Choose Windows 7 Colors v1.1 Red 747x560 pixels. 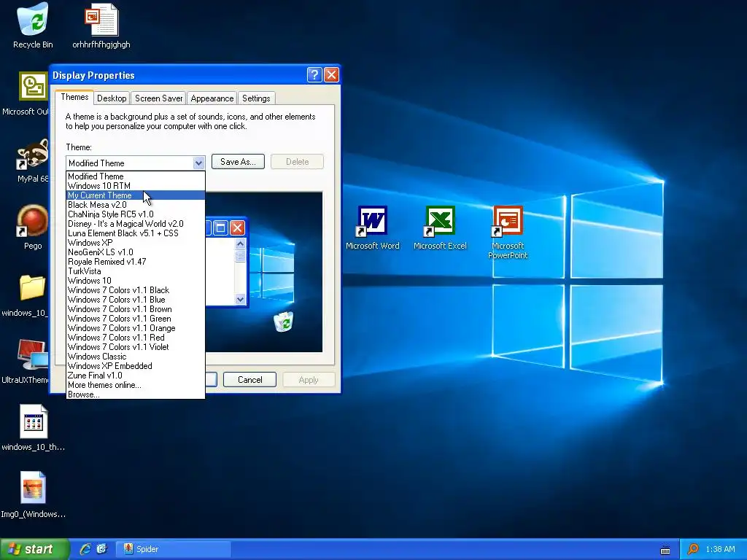click(135, 338)
